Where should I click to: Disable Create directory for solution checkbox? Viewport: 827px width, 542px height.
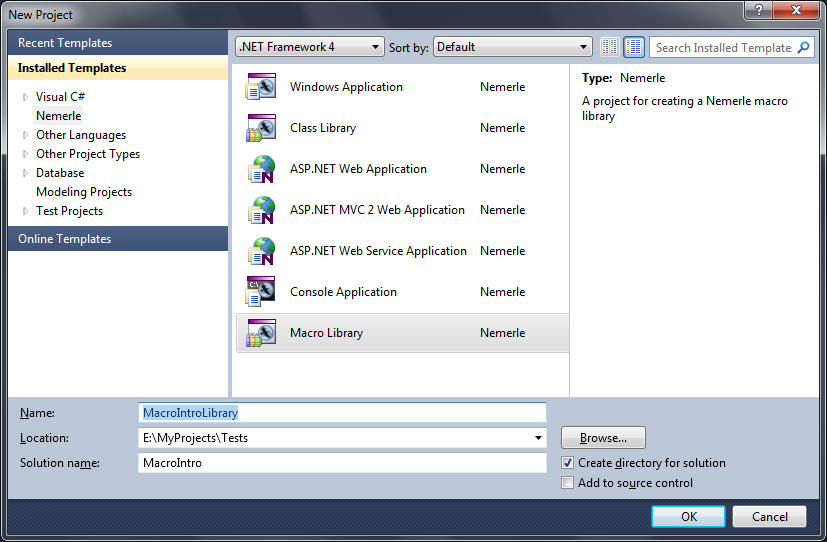pyautogui.click(x=568, y=463)
